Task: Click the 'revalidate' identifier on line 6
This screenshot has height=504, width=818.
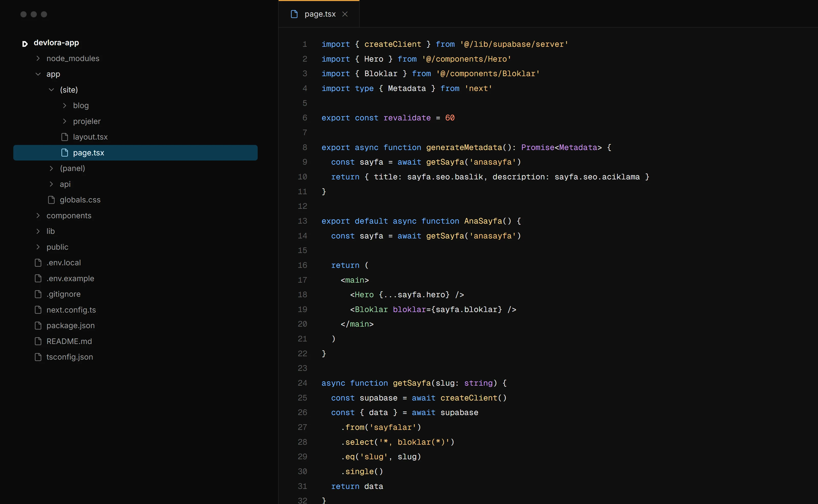Action: tap(407, 118)
